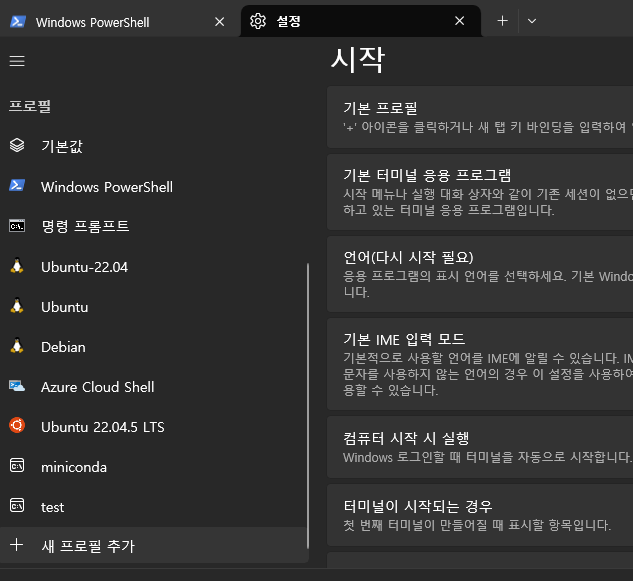
Task: Click the Debian penguin icon
Action: [x=17, y=346]
